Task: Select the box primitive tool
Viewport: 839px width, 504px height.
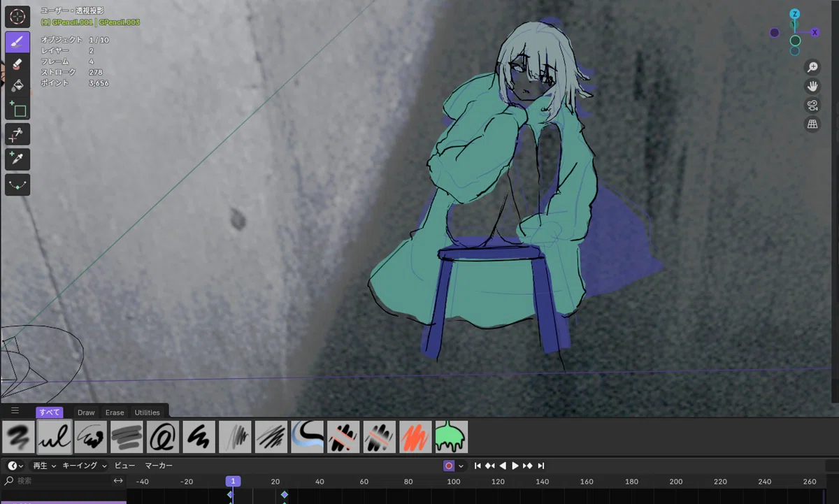Action: tap(17, 108)
